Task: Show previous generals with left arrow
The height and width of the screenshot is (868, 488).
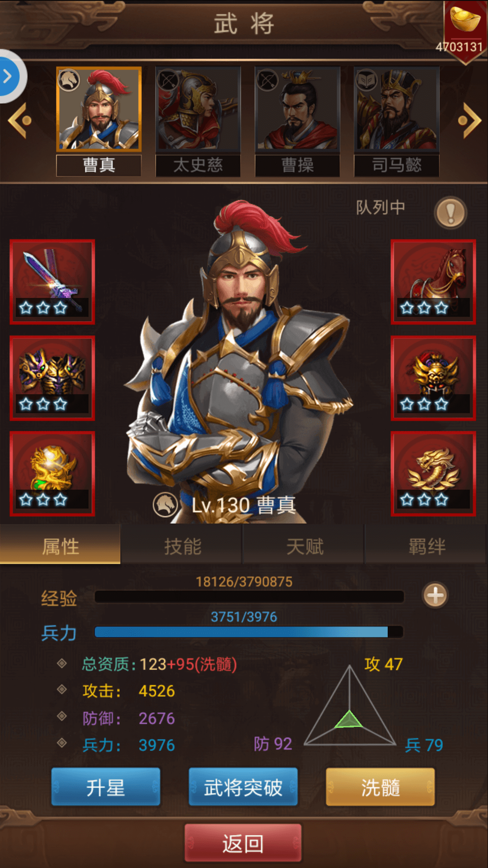Action: pyautogui.click(x=20, y=120)
